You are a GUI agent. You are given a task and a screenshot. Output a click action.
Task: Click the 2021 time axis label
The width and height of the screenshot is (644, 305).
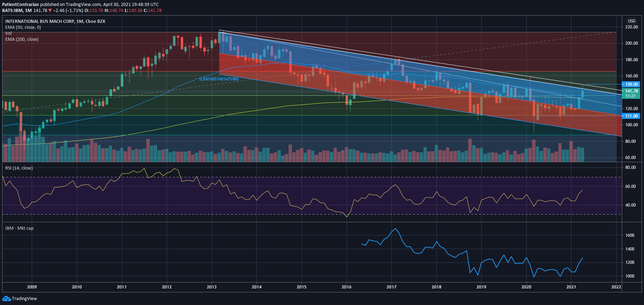(x=571, y=287)
